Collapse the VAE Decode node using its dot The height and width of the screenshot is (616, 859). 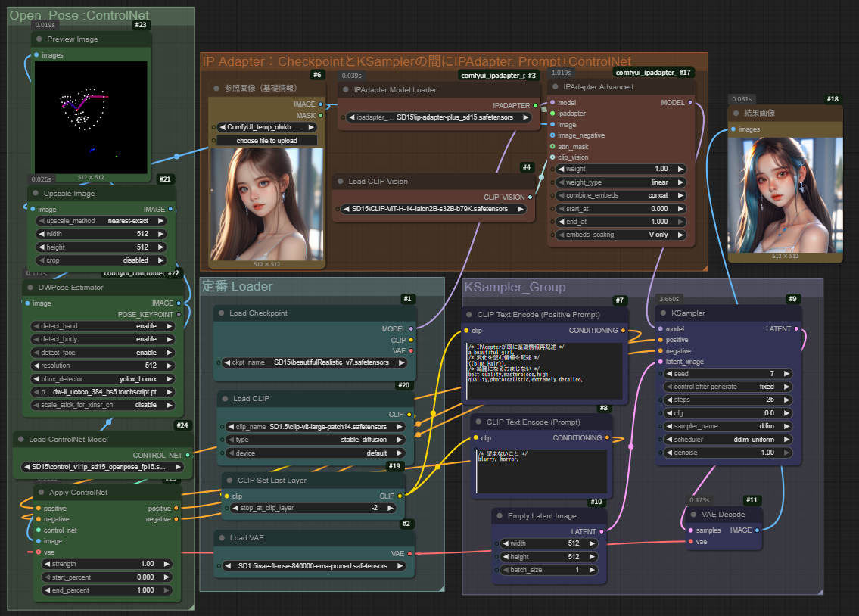tap(692, 515)
